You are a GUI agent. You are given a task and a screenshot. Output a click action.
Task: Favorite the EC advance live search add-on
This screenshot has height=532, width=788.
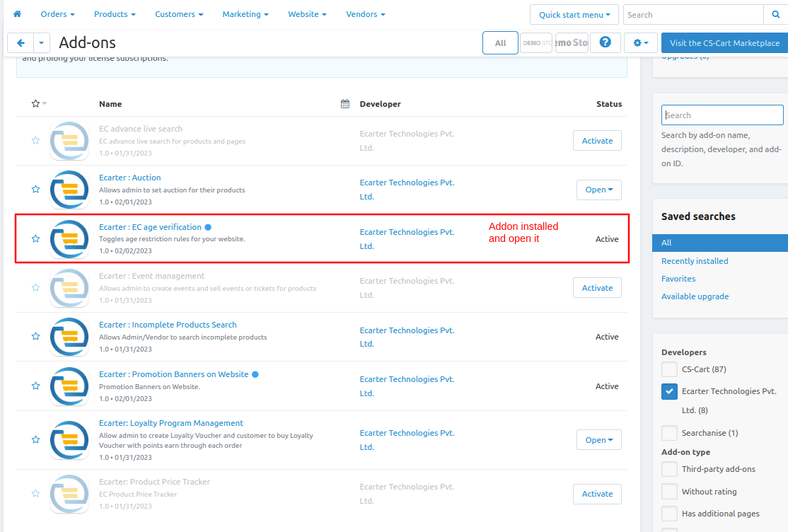tap(35, 140)
